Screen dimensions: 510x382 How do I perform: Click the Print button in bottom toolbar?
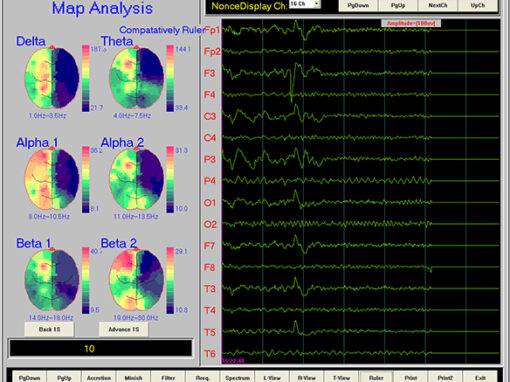click(411, 377)
